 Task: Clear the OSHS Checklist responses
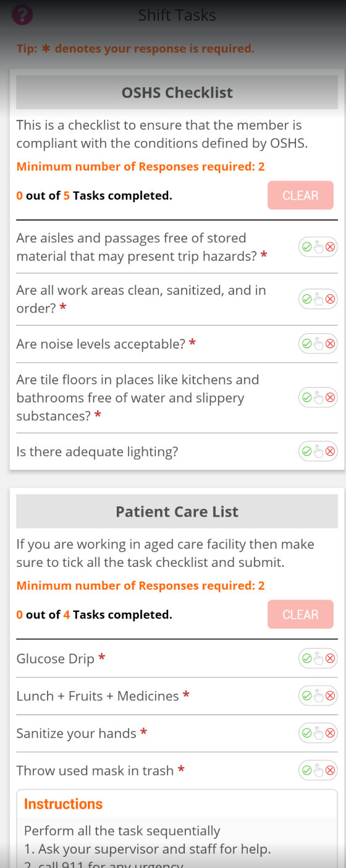tap(300, 195)
